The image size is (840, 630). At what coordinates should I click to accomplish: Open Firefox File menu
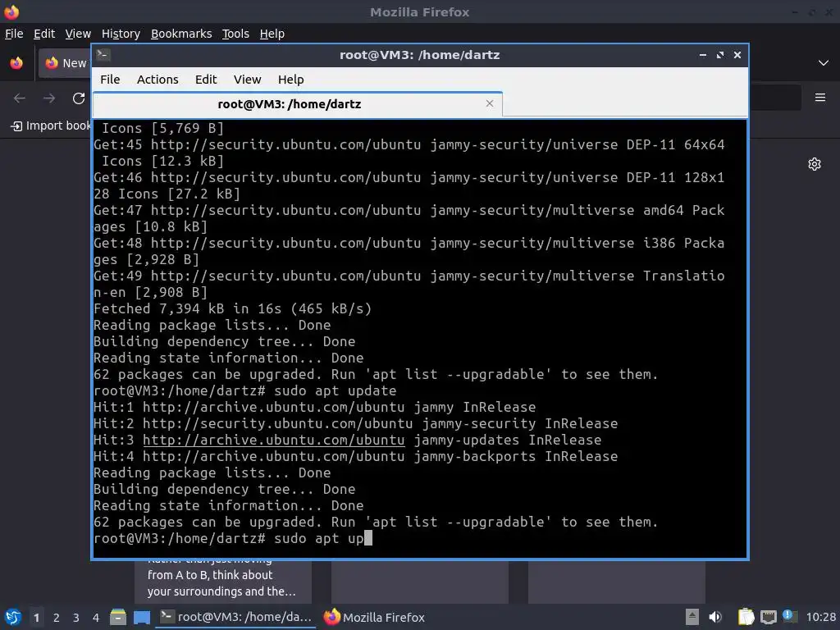14,34
